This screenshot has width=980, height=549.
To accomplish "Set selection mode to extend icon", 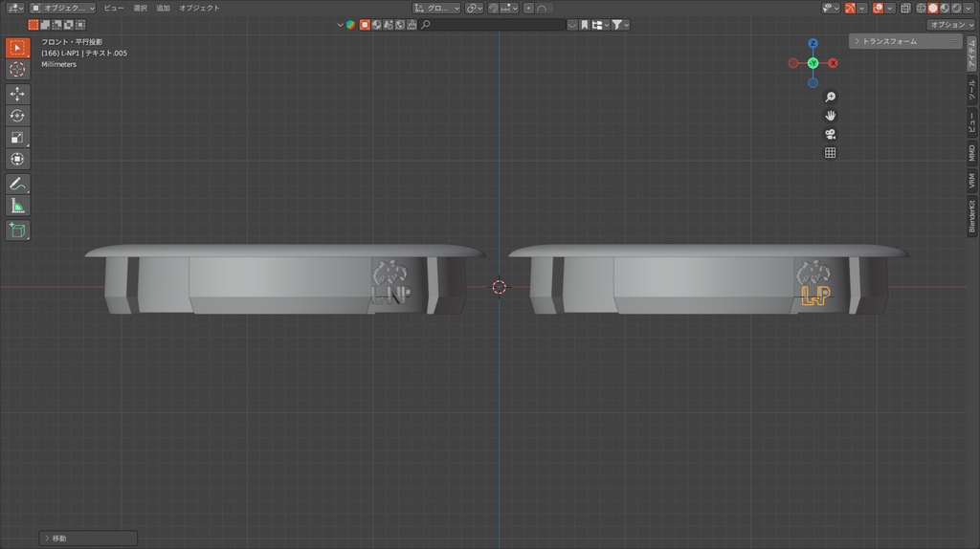I will pos(45,25).
